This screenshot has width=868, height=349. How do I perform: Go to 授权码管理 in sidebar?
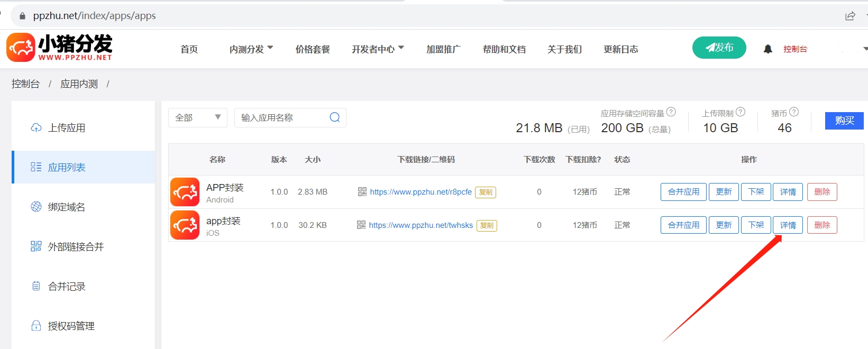point(71,326)
